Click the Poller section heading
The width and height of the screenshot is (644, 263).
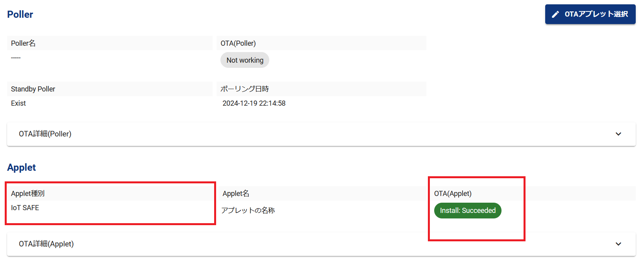pyautogui.click(x=20, y=14)
